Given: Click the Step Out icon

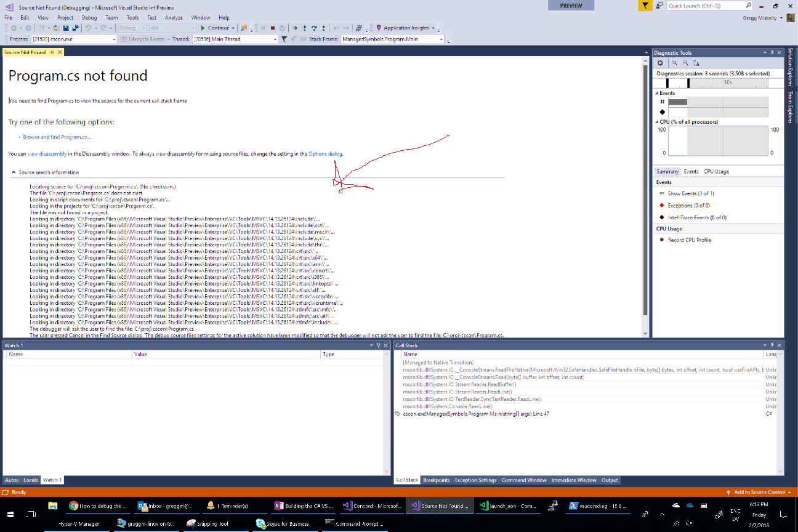Looking at the screenshot, I should coord(323,28).
